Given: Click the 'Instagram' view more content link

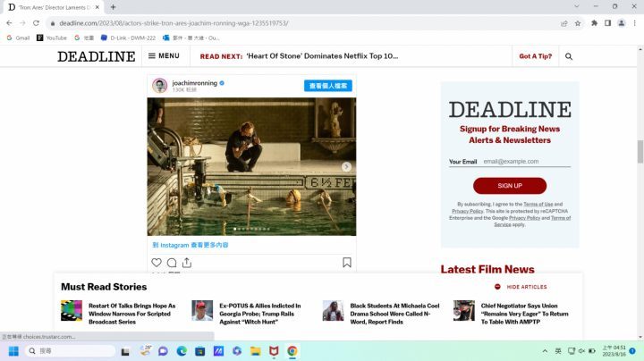Looking at the screenshot, I should pos(191,245).
